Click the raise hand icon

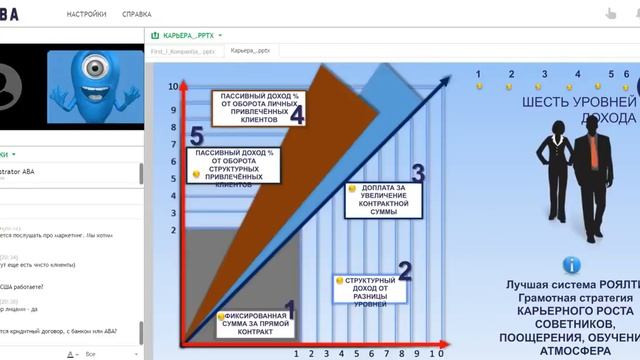611,14
